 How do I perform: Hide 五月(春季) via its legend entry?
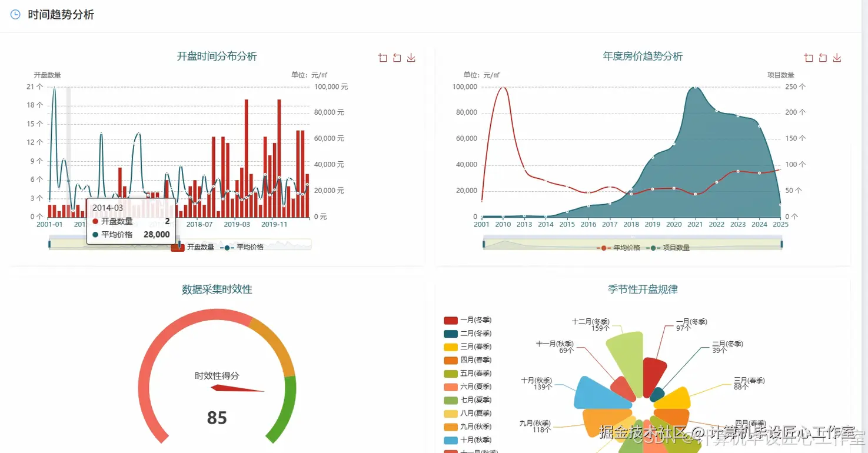pyautogui.click(x=468, y=374)
